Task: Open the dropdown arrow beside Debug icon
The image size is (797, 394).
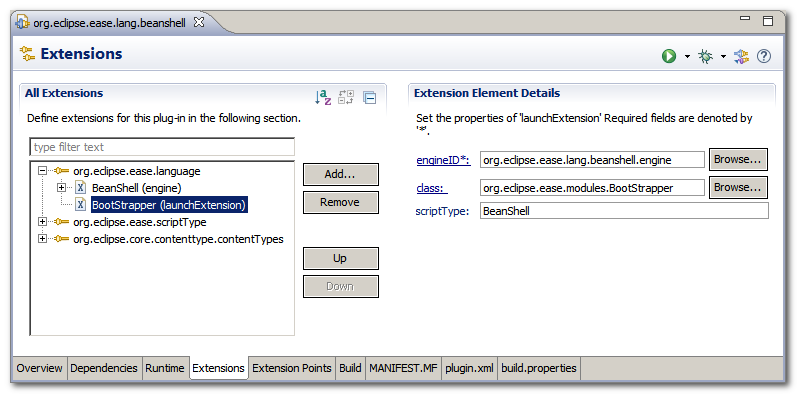Action: [x=723, y=56]
